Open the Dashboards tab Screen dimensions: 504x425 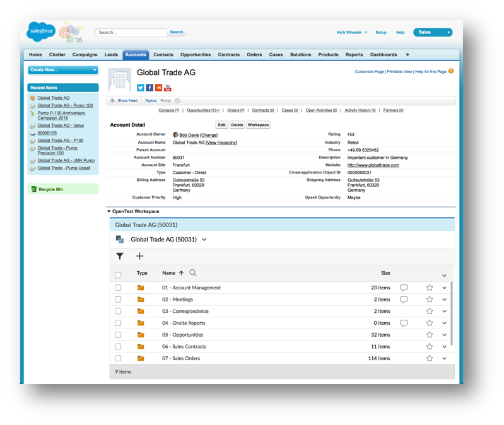tap(384, 55)
